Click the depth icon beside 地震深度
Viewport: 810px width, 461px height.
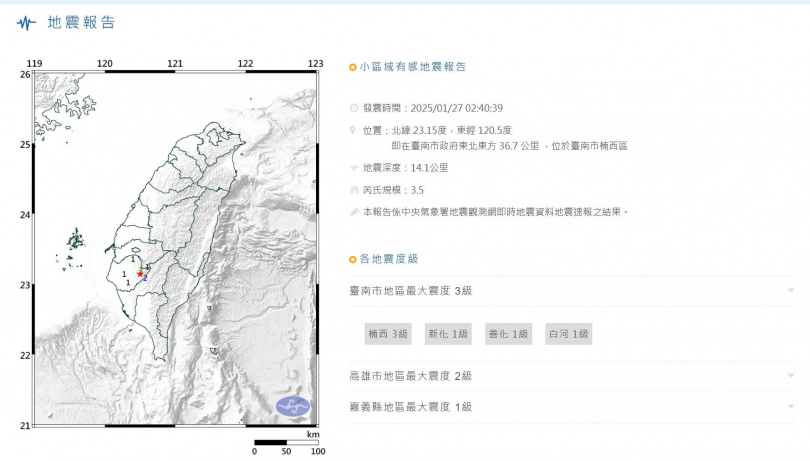point(354,167)
